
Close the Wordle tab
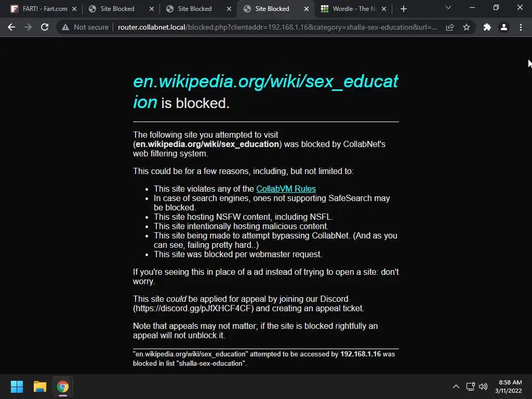(x=384, y=9)
